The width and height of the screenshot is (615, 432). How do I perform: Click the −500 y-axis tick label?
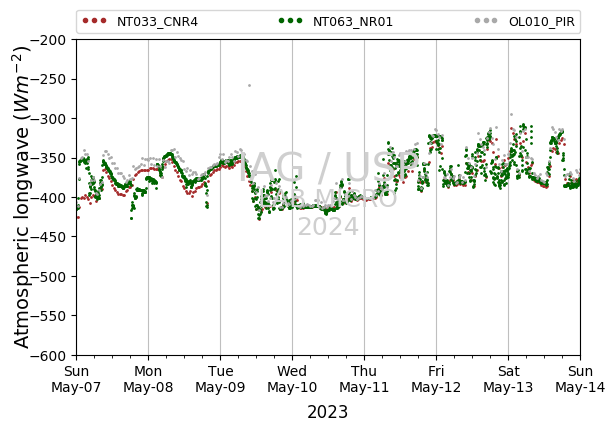click(x=49, y=277)
